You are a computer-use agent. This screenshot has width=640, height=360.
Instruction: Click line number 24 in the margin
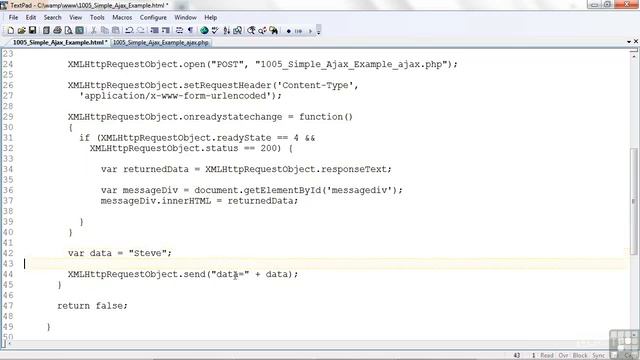coord(8,64)
